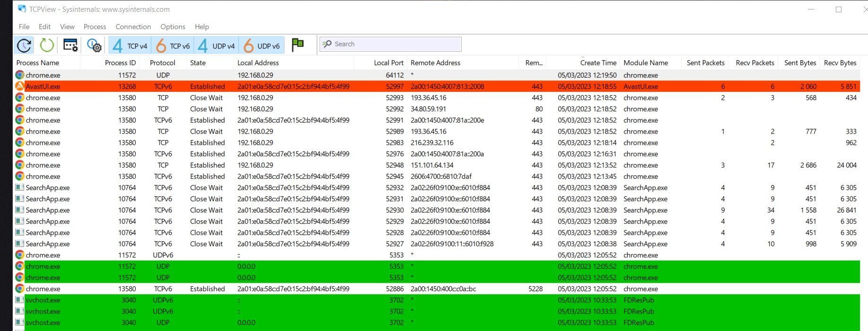
Task: Sort by the Protocol column header
Action: pos(162,63)
